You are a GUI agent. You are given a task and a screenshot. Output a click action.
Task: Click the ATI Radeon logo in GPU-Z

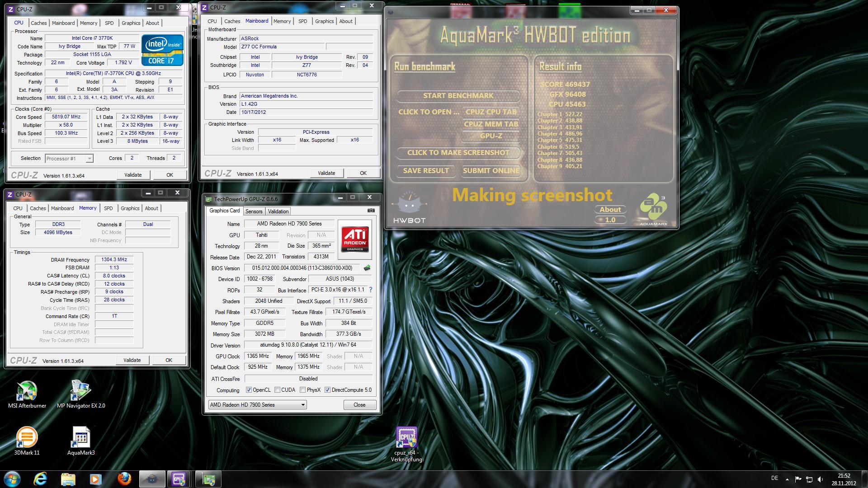pyautogui.click(x=355, y=239)
